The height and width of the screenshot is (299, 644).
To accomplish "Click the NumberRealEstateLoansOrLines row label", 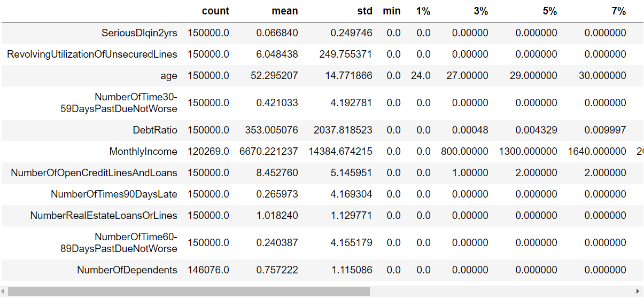I will click(x=104, y=216).
